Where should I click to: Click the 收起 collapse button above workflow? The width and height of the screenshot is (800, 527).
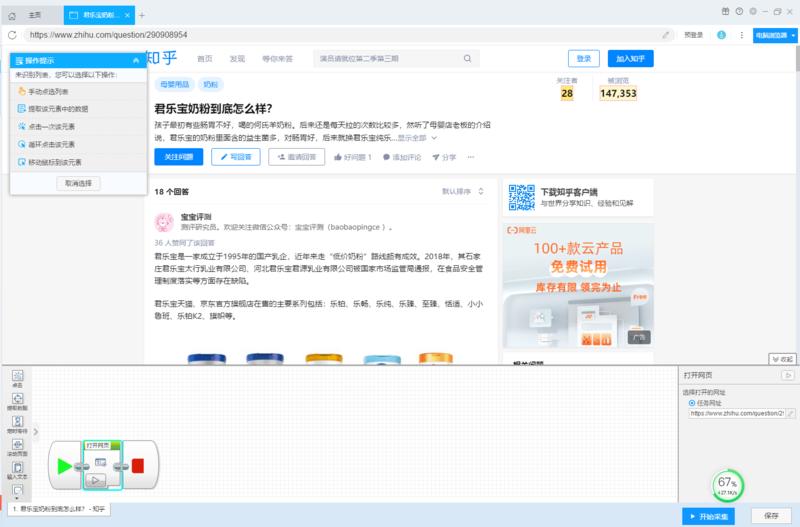(782, 359)
